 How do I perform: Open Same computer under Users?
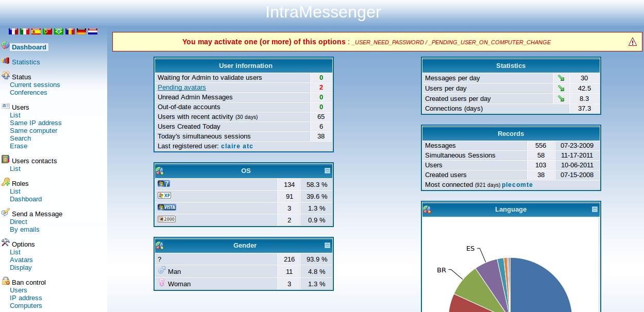[x=33, y=131]
